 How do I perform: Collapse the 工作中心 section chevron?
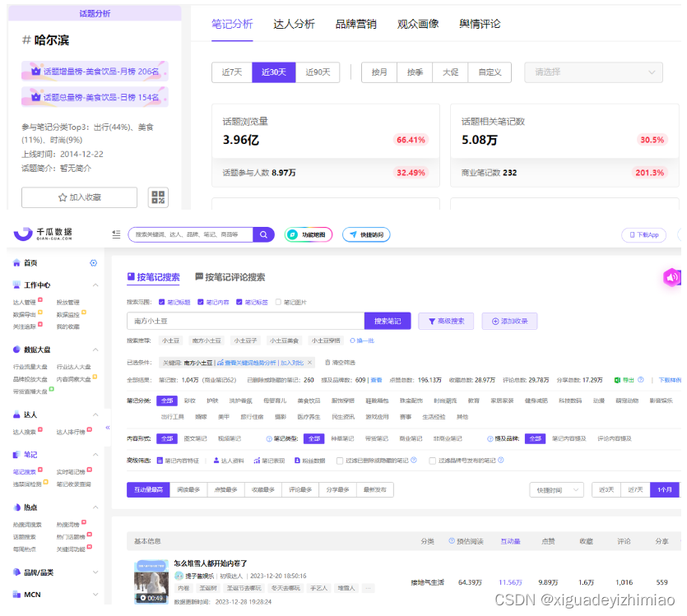(x=95, y=285)
